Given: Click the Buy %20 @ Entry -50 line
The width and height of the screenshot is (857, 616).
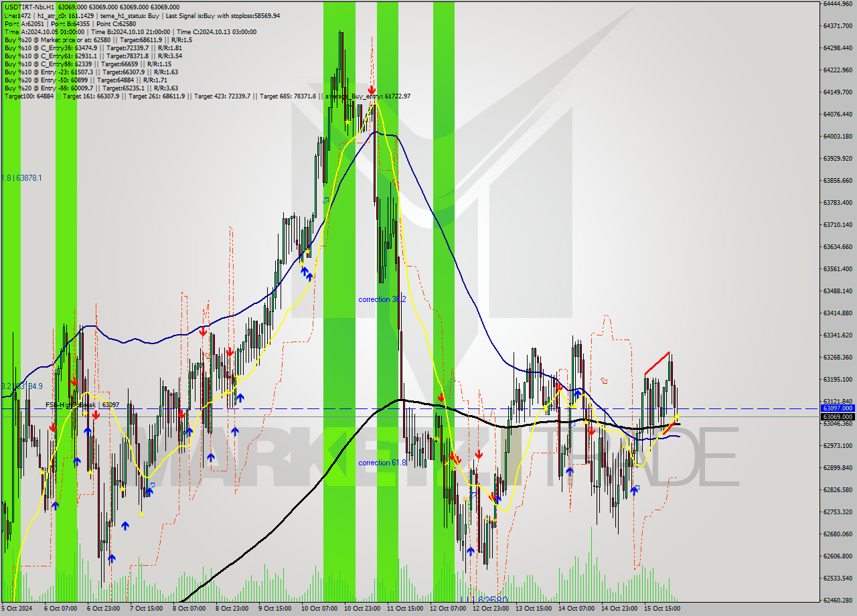Looking at the screenshot, I should pos(86,80).
